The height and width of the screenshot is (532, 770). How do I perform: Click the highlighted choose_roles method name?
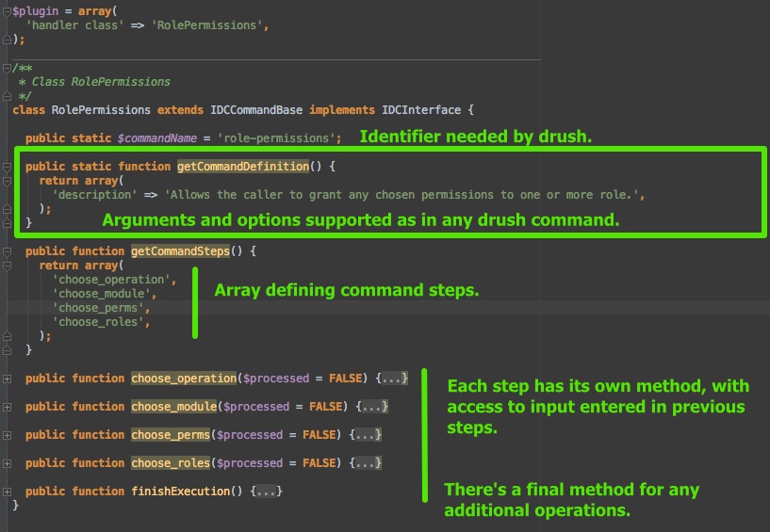click(171, 463)
